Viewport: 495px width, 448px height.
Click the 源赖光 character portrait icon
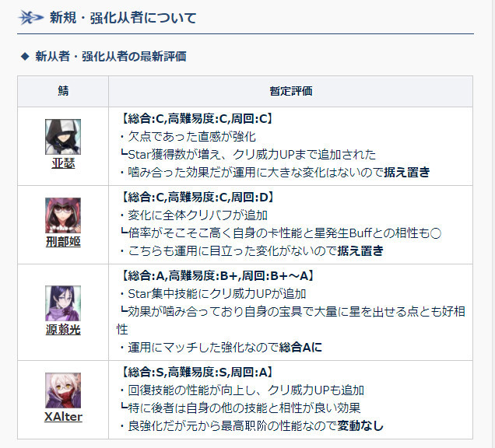click(x=63, y=303)
